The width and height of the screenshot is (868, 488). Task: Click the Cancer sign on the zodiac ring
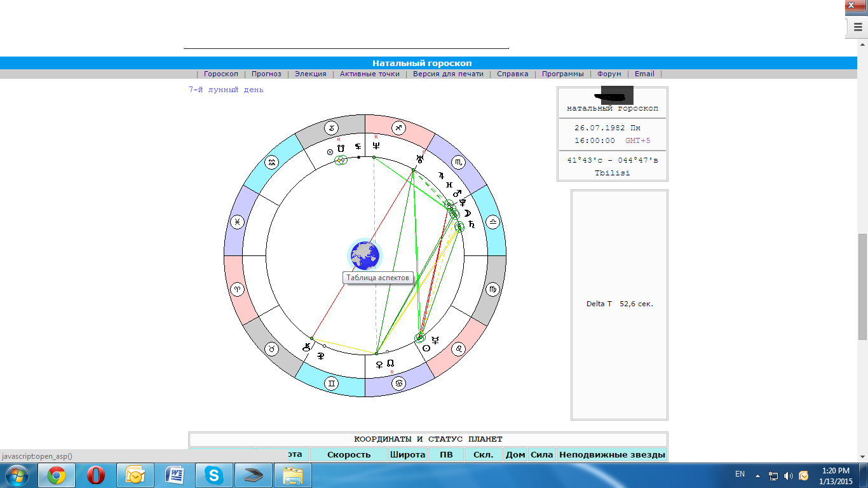[399, 384]
